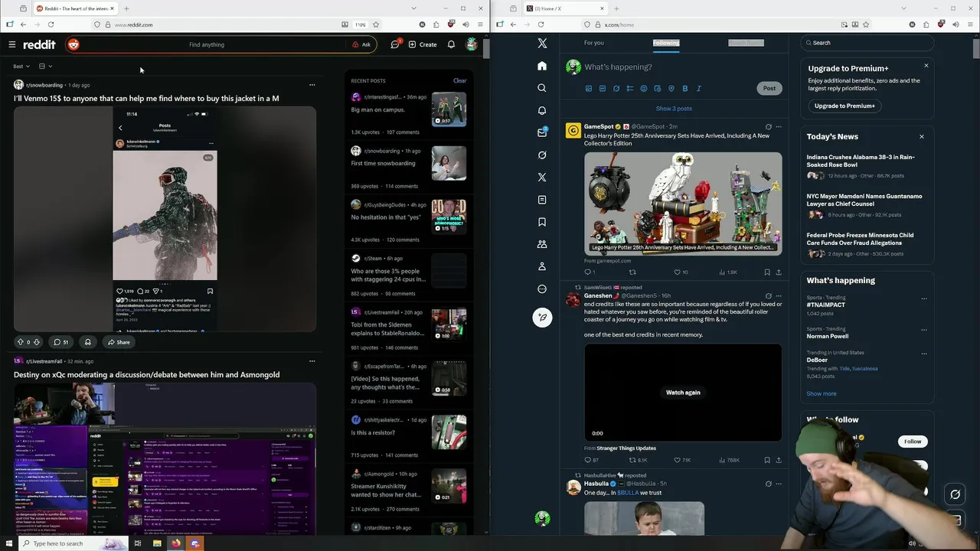Open the Reddit hamburger menu

click(x=12, y=44)
